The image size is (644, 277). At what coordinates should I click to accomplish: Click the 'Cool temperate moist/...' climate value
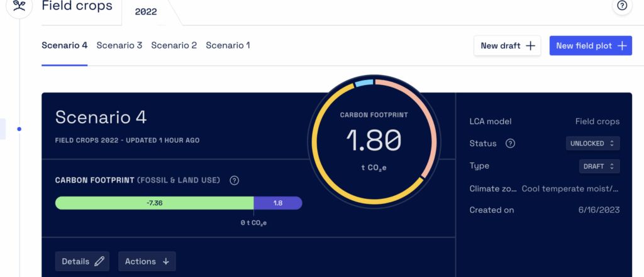point(570,189)
